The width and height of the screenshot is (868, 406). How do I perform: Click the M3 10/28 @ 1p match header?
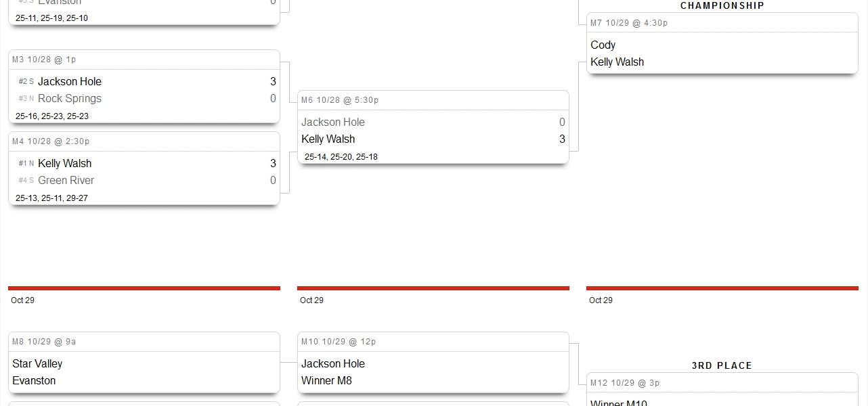click(44, 60)
